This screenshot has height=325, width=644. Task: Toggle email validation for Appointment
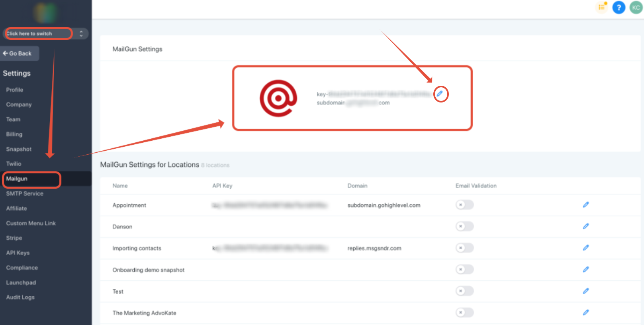[464, 205]
